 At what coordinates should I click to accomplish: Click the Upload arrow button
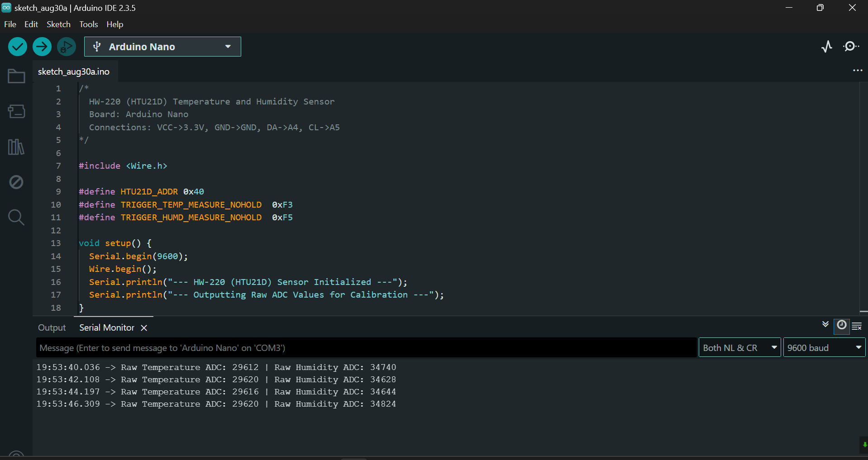tap(42, 47)
